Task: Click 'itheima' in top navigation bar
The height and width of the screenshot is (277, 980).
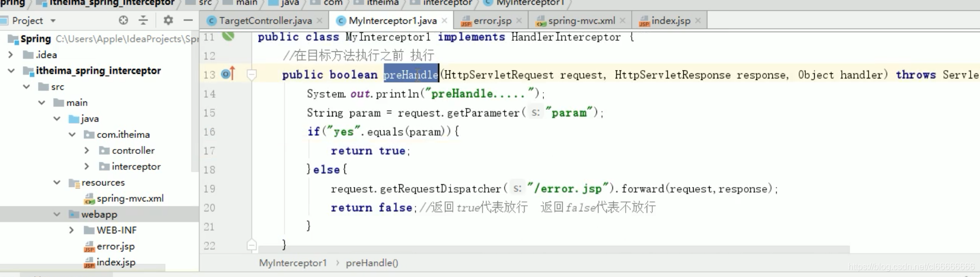Action: [382, 3]
